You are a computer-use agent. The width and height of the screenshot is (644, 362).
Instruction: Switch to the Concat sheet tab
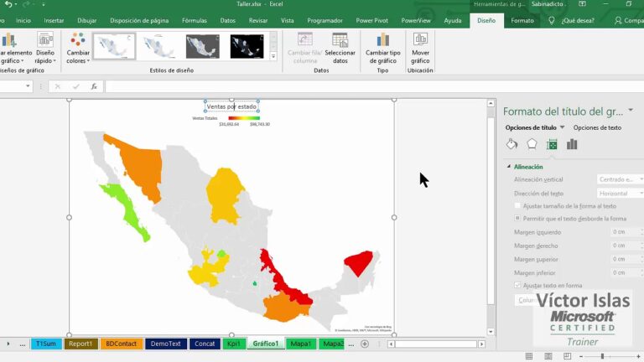click(205, 344)
